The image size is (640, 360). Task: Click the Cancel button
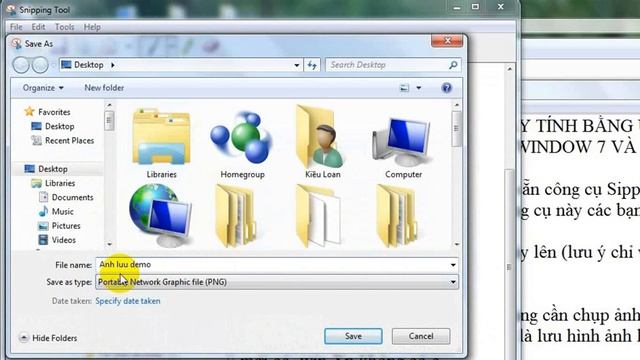(421, 336)
